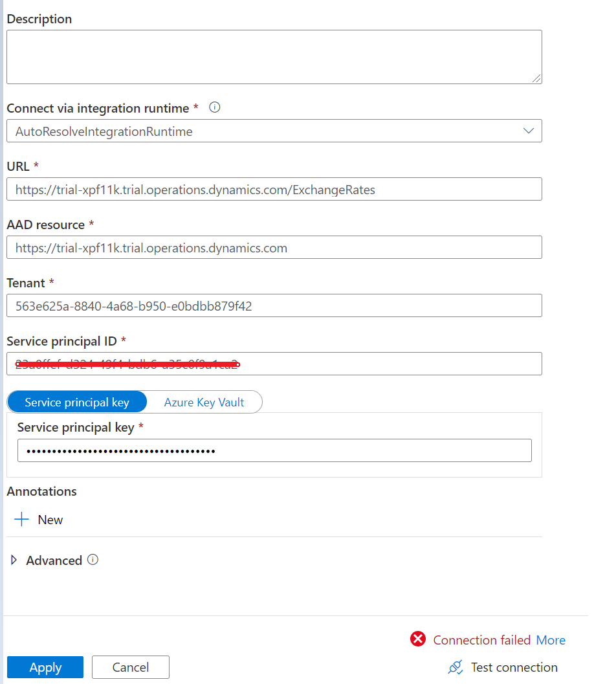Click inside the Description text area
The image size is (616, 684).
pos(274,56)
